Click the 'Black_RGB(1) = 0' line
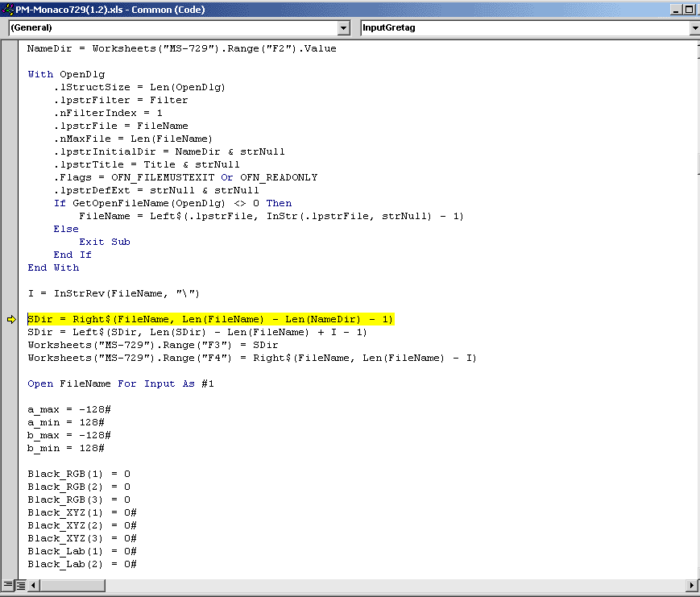This screenshot has height=597, width=700. point(79,475)
